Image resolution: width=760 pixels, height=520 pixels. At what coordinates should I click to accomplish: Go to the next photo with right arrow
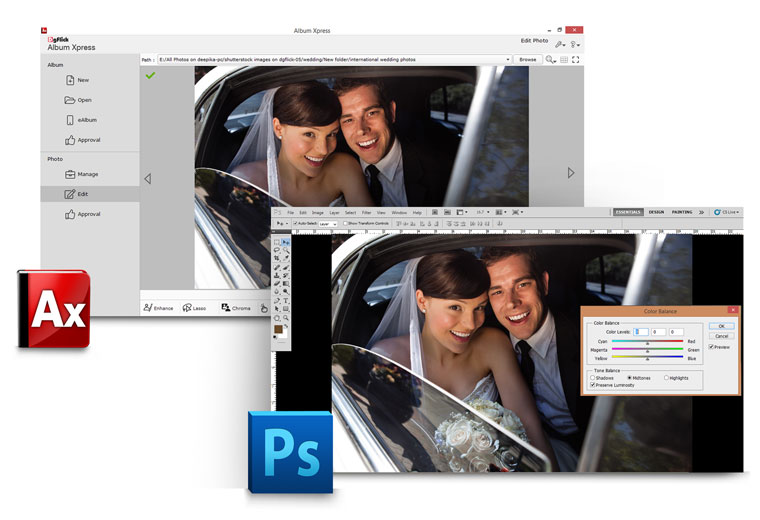pos(571,173)
